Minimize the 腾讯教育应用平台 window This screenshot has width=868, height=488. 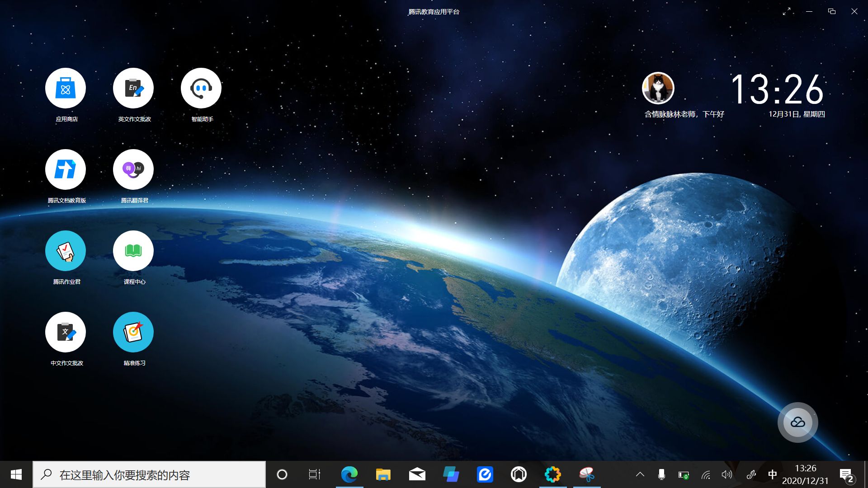tap(809, 11)
